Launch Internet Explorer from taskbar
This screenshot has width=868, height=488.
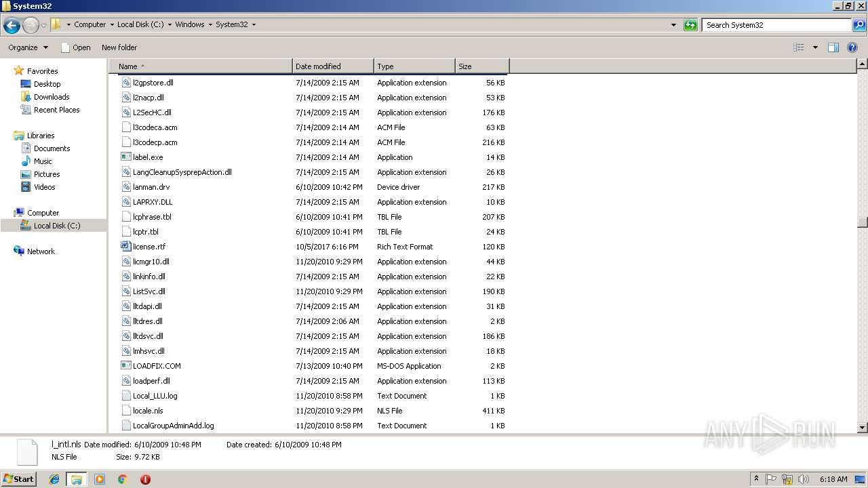click(x=54, y=479)
